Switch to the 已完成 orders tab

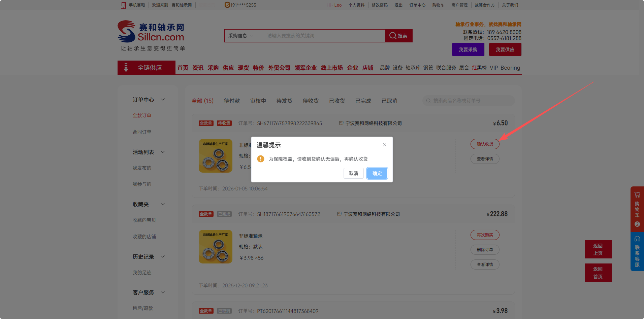coord(363,101)
